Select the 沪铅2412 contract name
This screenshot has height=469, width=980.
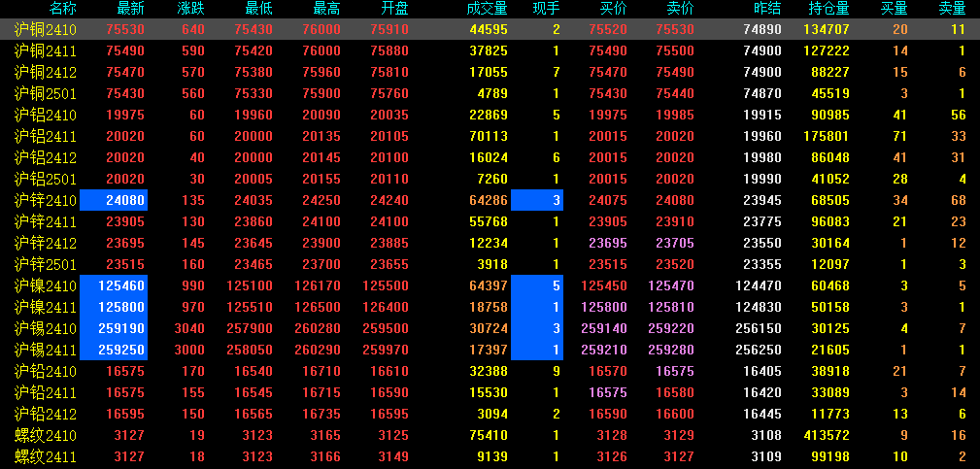45,414
